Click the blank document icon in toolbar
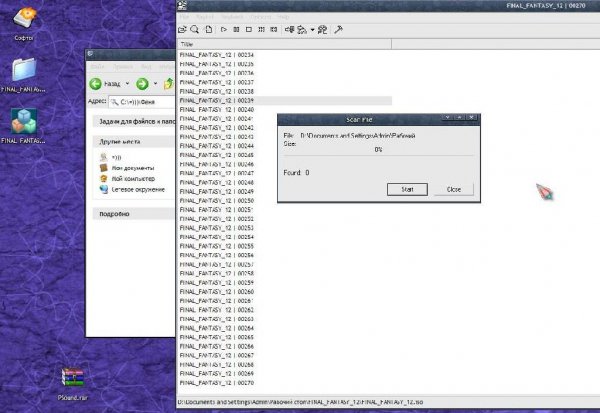Screen dimensions: 600x413 [x=209, y=29]
